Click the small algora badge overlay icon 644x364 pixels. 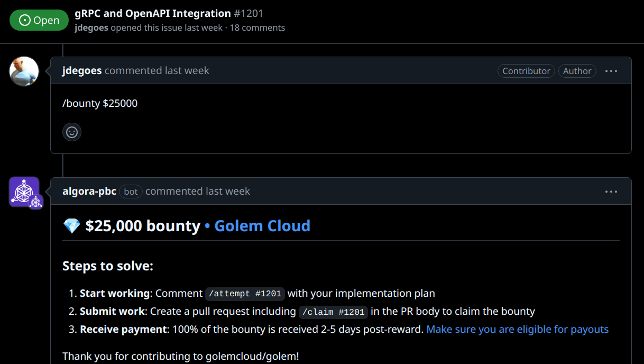[x=36, y=202]
